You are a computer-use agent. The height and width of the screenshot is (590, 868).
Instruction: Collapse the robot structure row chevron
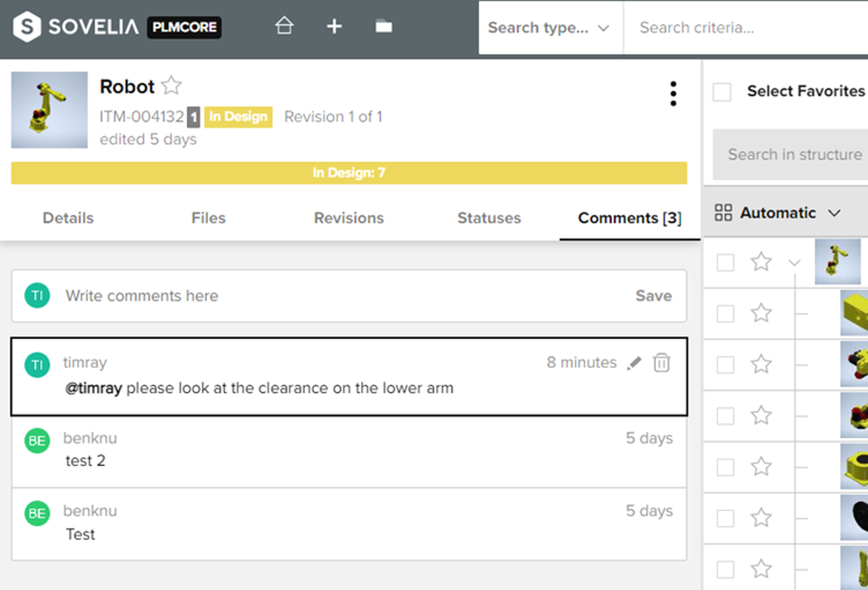795,262
